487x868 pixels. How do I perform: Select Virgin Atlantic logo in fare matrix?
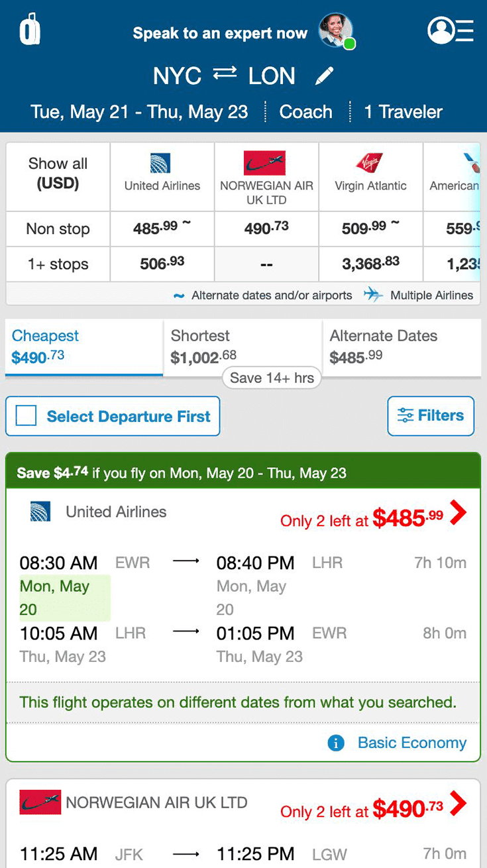pos(370,162)
